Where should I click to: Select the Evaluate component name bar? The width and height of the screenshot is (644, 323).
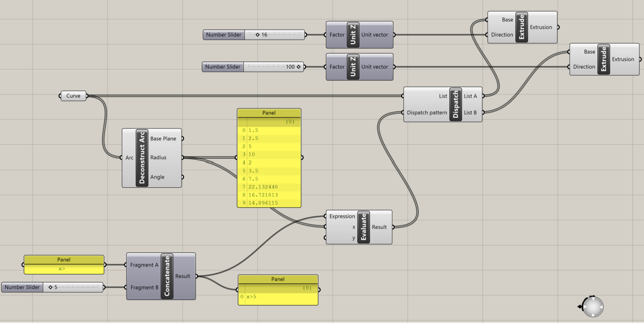click(363, 227)
